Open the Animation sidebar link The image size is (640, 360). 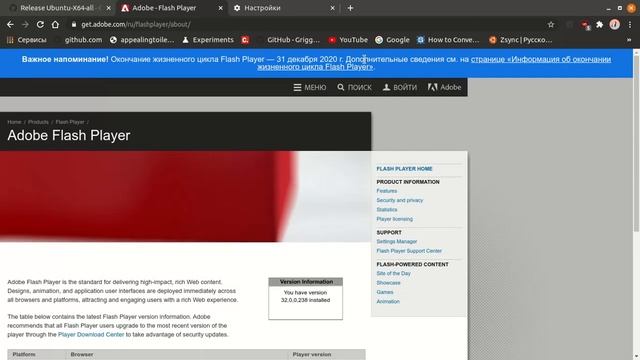(x=388, y=302)
